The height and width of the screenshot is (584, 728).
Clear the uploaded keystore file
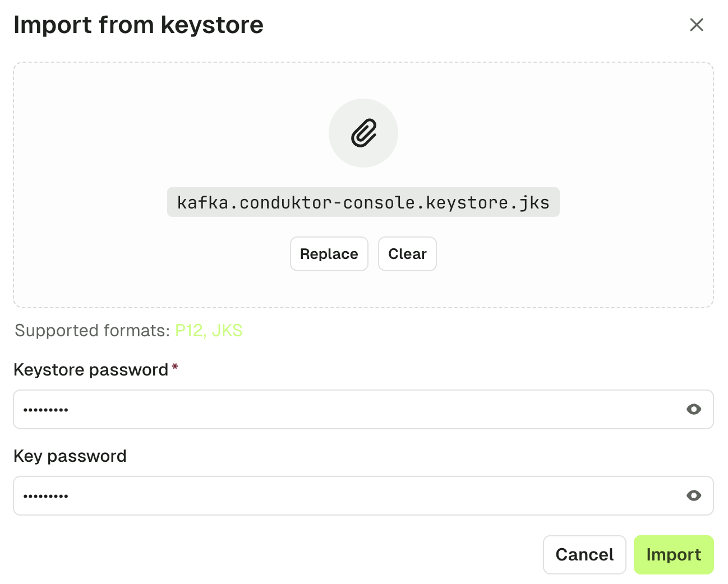[407, 254]
